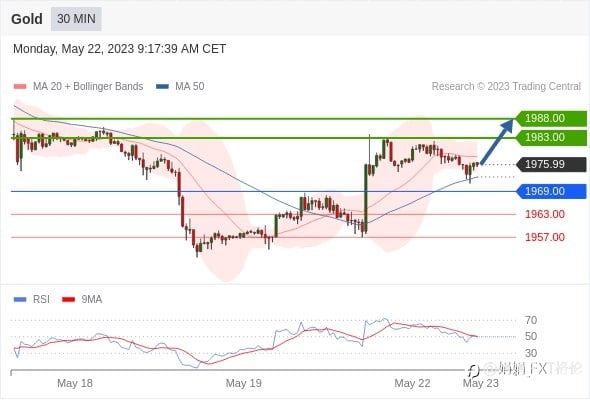Select the 30 MIN timeframe button

point(76,19)
